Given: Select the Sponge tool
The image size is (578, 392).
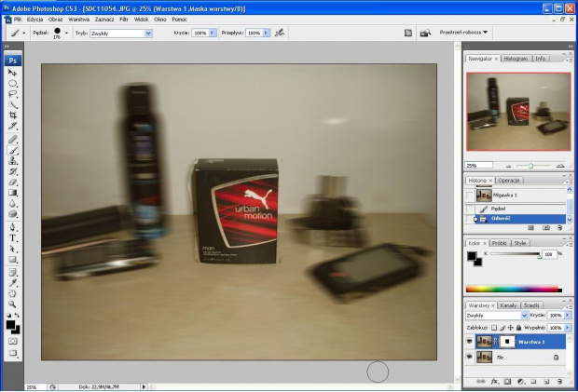Looking at the screenshot, I should click(12, 214).
